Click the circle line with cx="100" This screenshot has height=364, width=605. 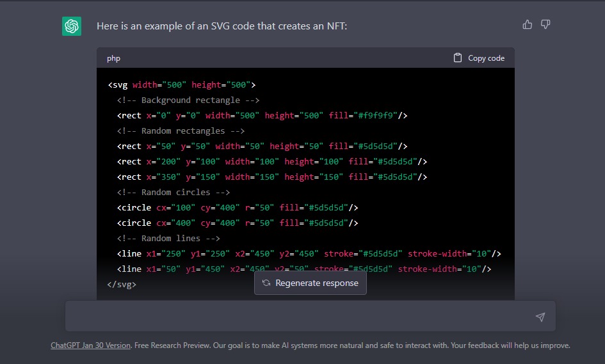[x=238, y=208]
